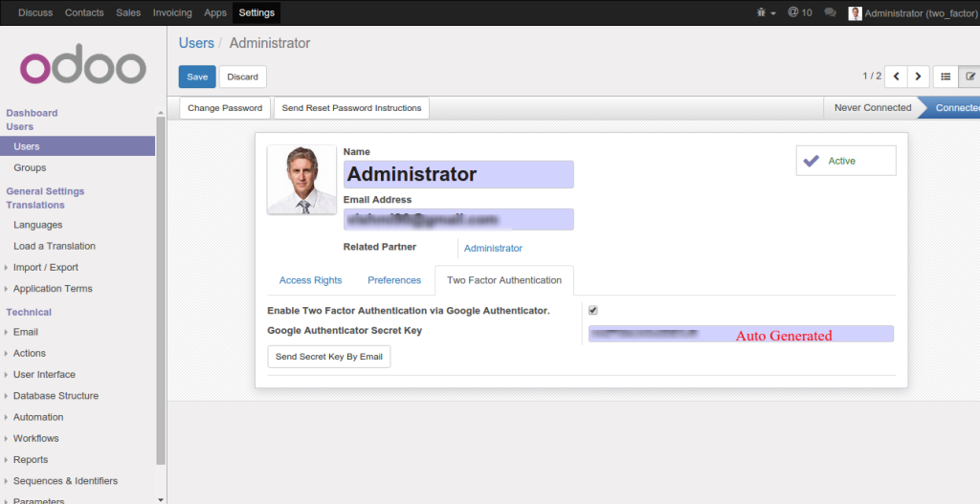980x504 pixels.
Task: Expand the Email technical menu
Action: 26,332
